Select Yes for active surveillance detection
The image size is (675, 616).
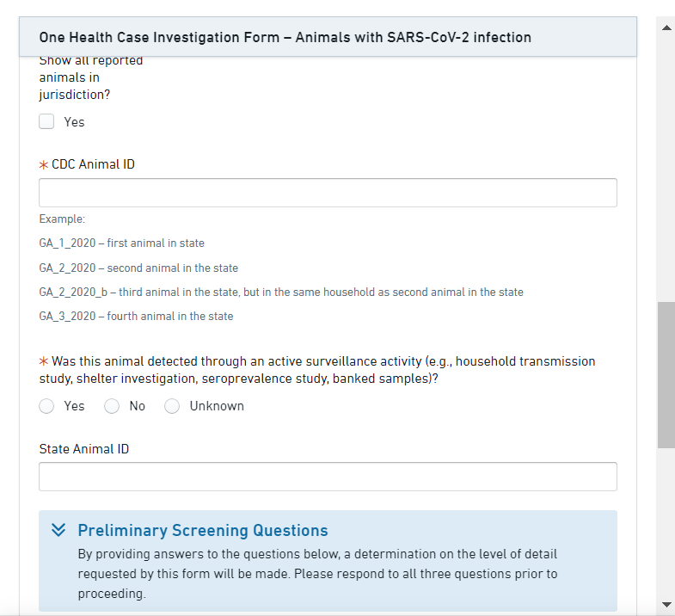[47, 406]
